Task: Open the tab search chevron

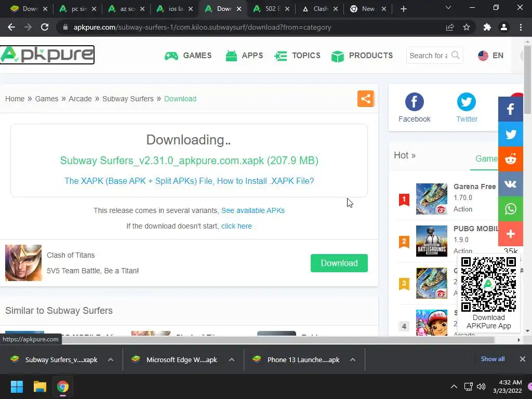Action: tap(448, 7)
